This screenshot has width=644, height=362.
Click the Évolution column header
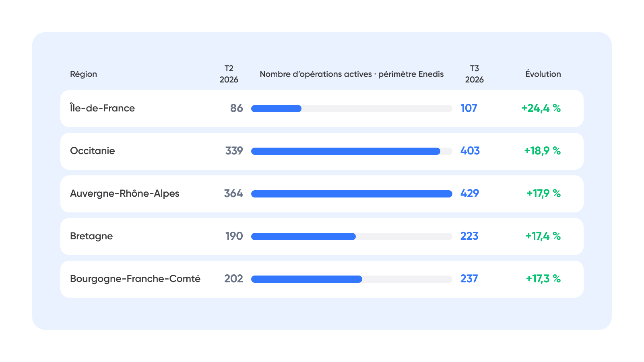(543, 74)
